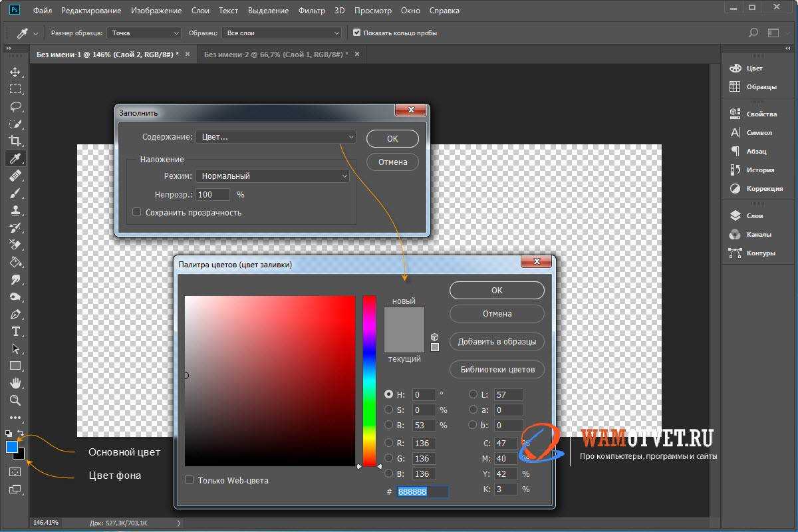Open the Слои menu
Image resolution: width=798 pixels, height=532 pixels.
(200, 11)
